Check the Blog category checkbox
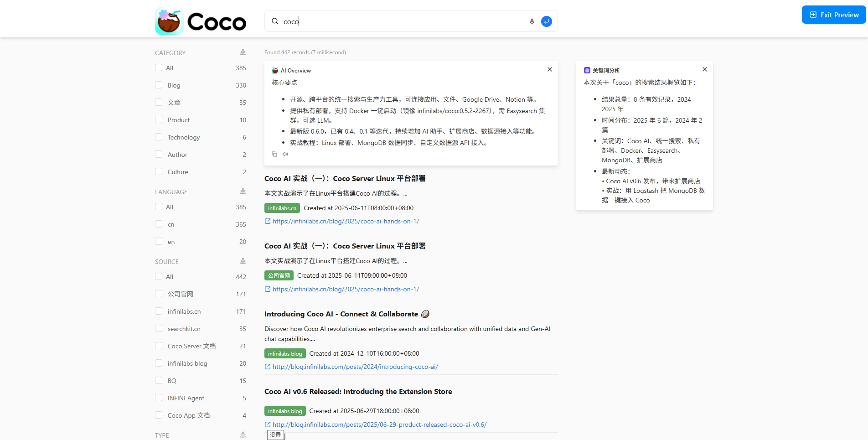Image resolution: width=868 pixels, height=440 pixels. (159, 85)
